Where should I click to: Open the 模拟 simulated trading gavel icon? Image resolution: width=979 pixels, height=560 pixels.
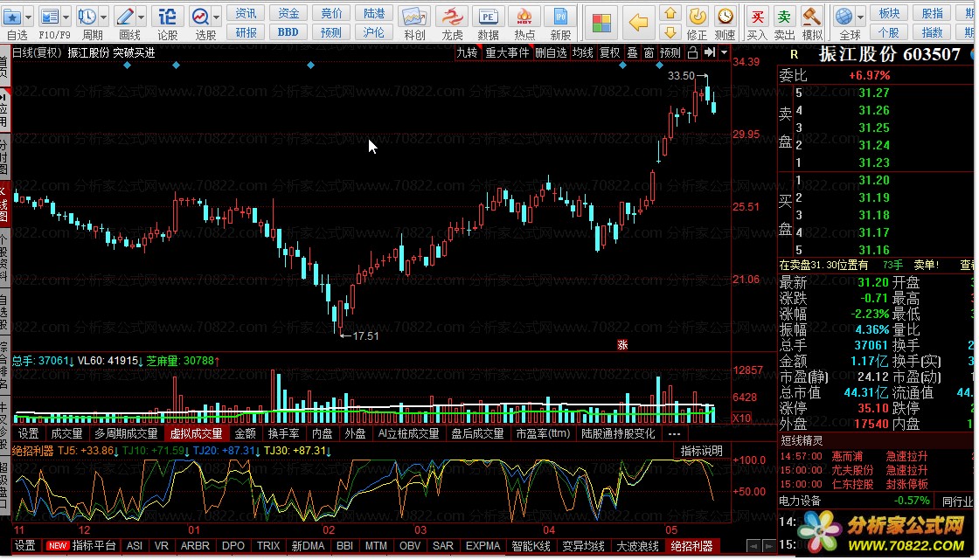[x=812, y=17]
